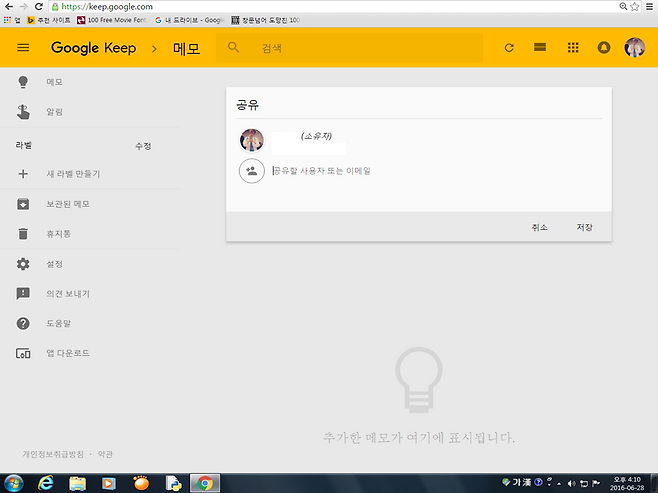The height and width of the screenshot is (493, 658).
Task: Open File Explorer from taskbar
Action: pos(78,483)
